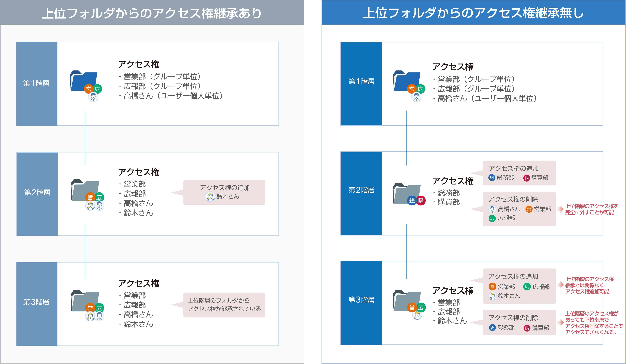Click the 鈴木さん avatar in the level 3 add callout
Screen dimensions: 626x364
point(492,296)
